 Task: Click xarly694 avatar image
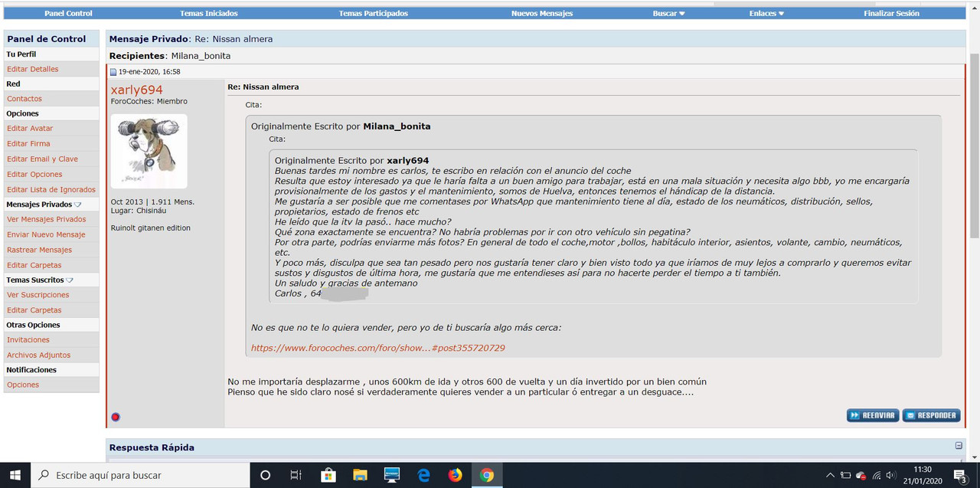(149, 152)
